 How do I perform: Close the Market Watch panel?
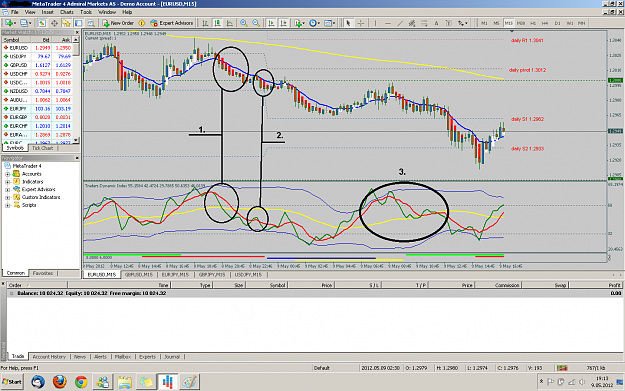77,32
